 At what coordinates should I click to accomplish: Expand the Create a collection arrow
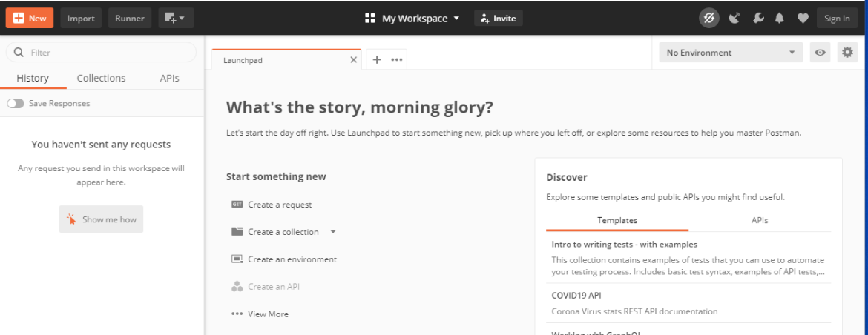(x=333, y=232)
